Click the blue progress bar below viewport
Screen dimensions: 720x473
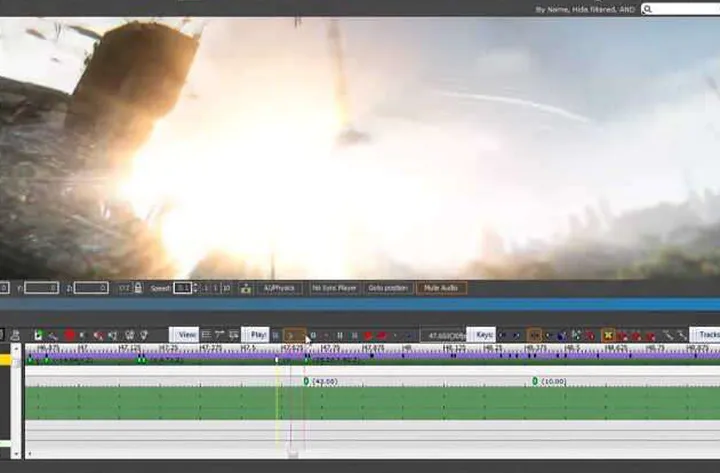click(360, 304)
